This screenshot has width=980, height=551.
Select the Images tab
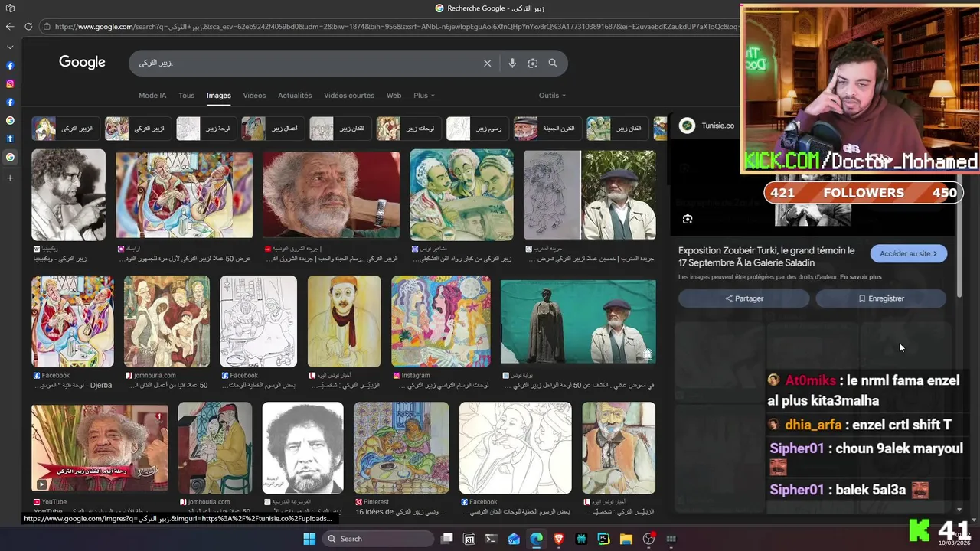pos(218,96)
